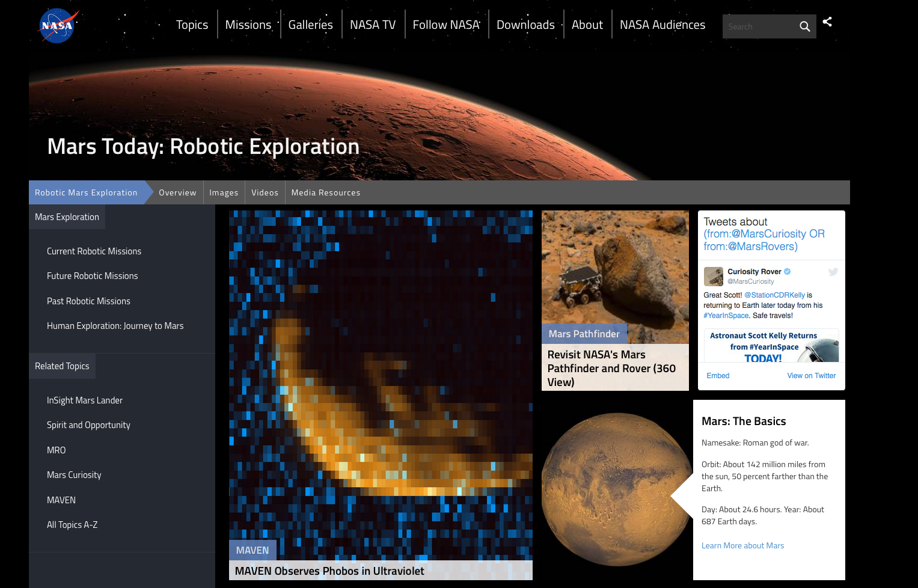Click View on Twitter link
Screen dimensions: 918x588
811,376
